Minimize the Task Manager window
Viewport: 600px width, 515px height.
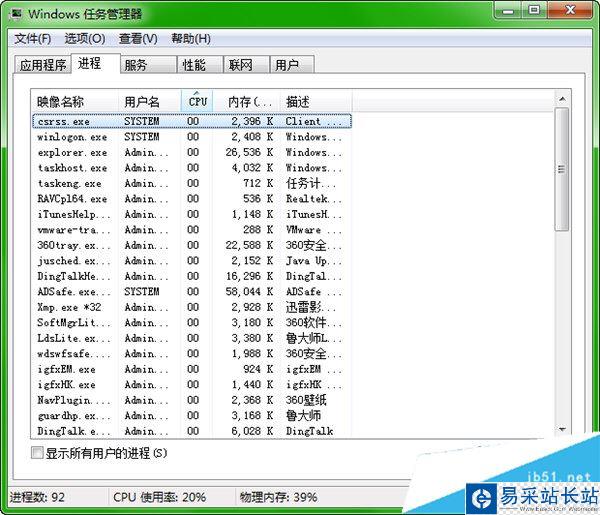508,10
